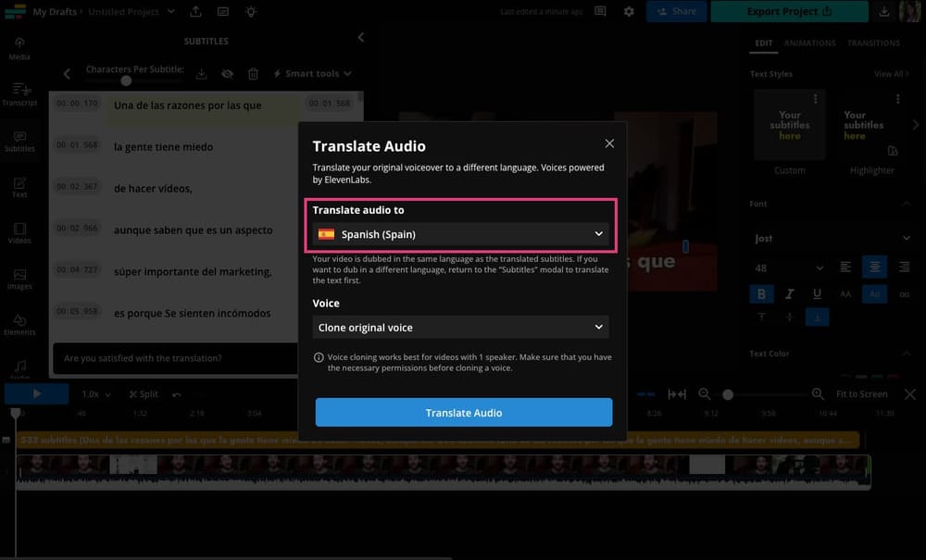This screenshot has height=560, width=926.
Task: Select the Split tool above the timeline
Action: pos(144,393)
